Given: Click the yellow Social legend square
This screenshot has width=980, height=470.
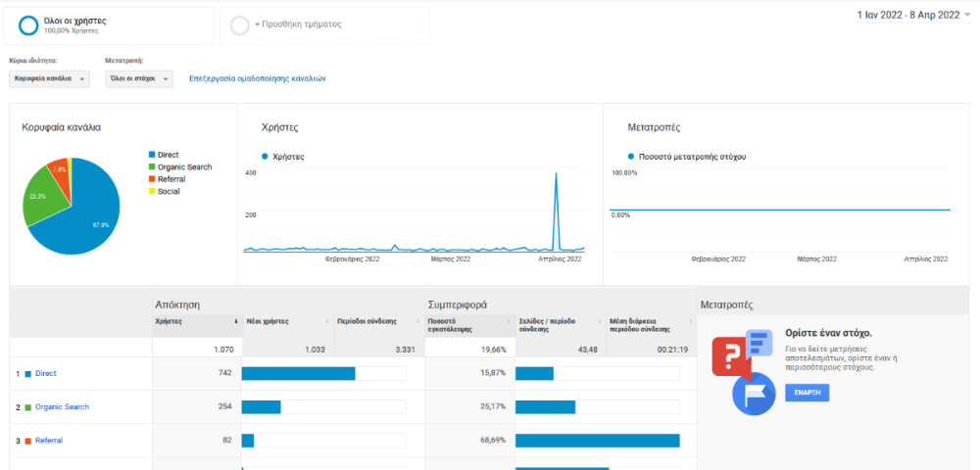Looking at the screenshot, I should click(152, 192).
